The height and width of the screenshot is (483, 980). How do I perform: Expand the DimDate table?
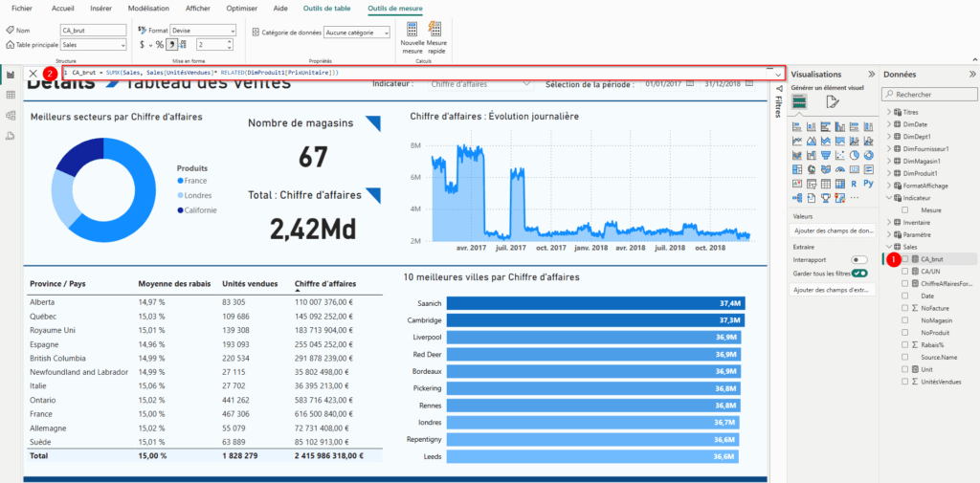(889, 124)
